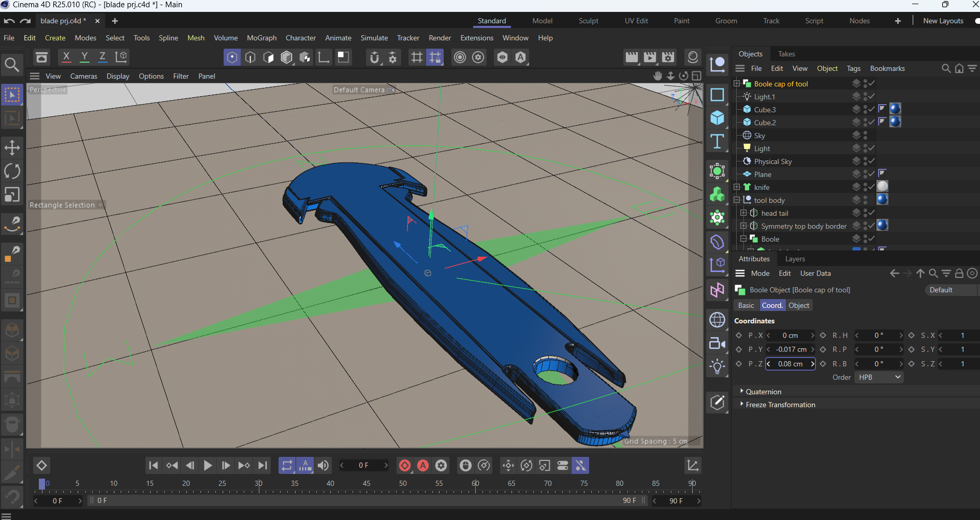Click the New Layouts button

click(943, 21)
